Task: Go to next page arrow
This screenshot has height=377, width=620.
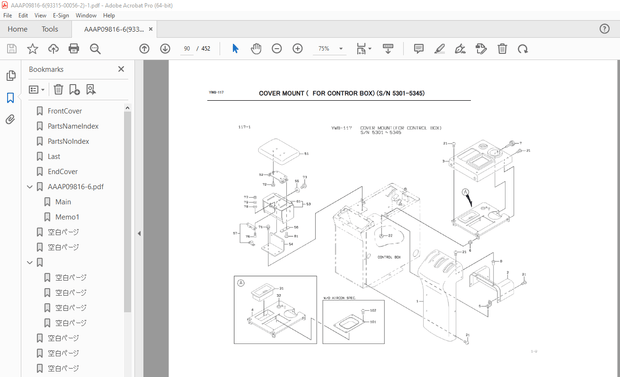Action: [165, 49]
